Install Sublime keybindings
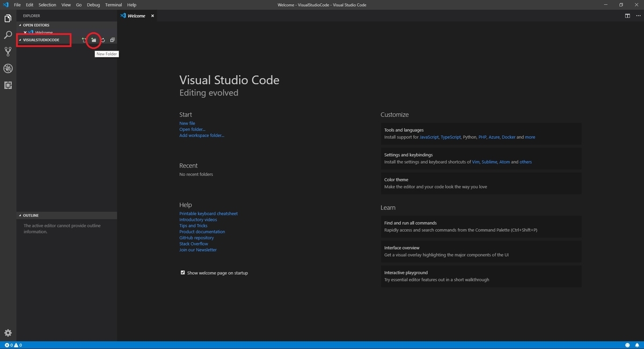Screen dimensions: 644x349 pyautogui.click(x=489, y=162)
